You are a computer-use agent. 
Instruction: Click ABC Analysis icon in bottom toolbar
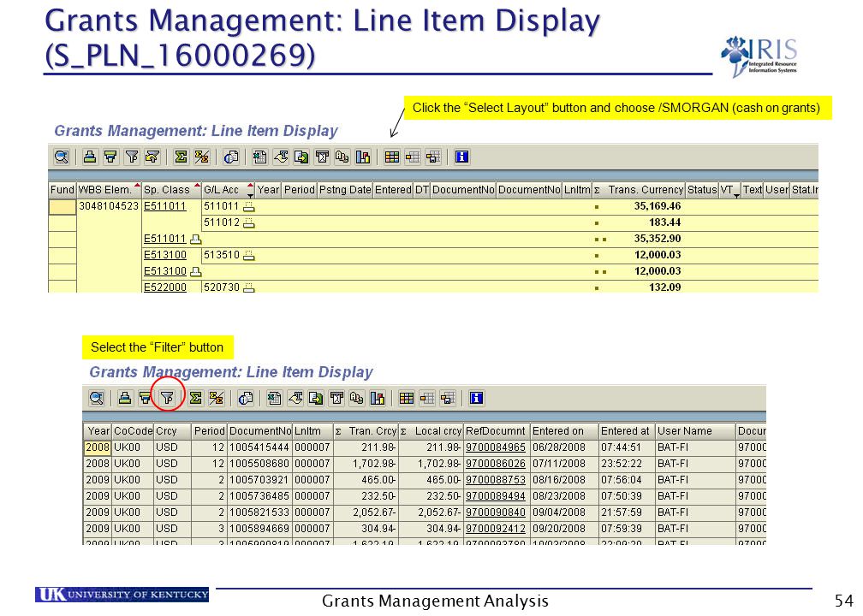356,398
